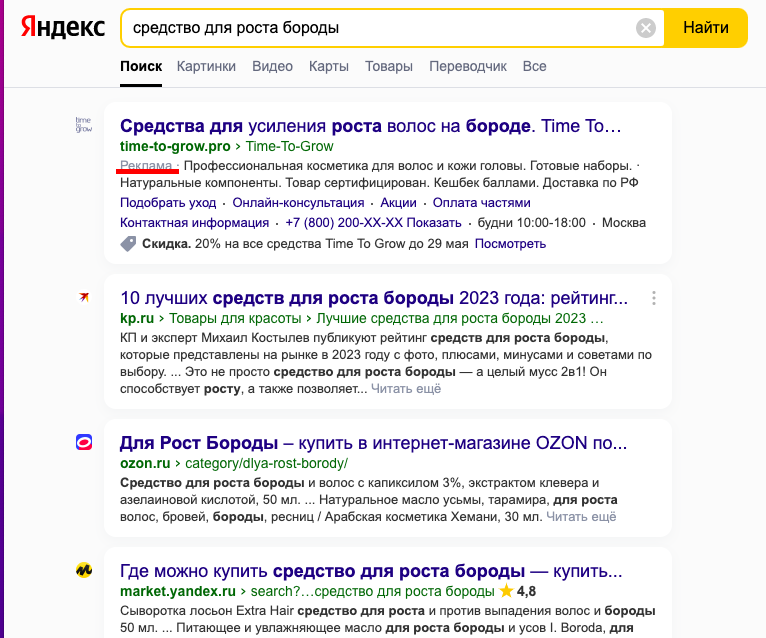Screen dimensions: 766x638
Task: Open the market.yandex.ru domain link
Action: coord(178,591)
